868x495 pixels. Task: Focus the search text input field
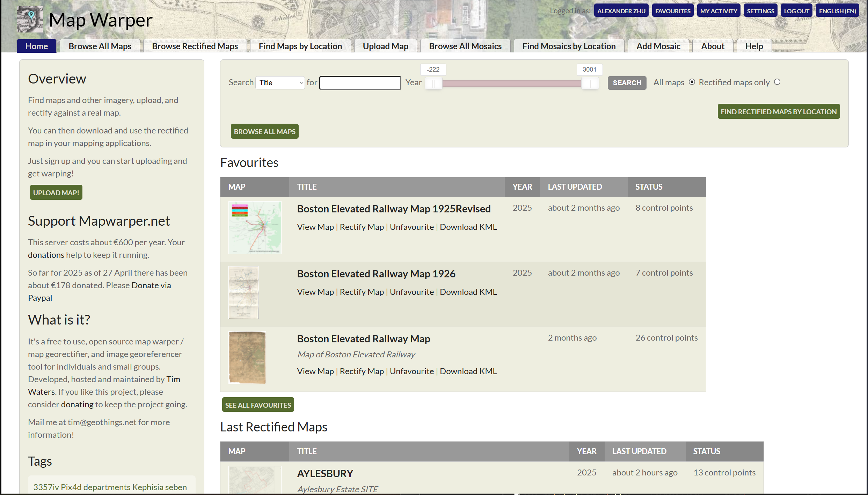pos(360,83)
